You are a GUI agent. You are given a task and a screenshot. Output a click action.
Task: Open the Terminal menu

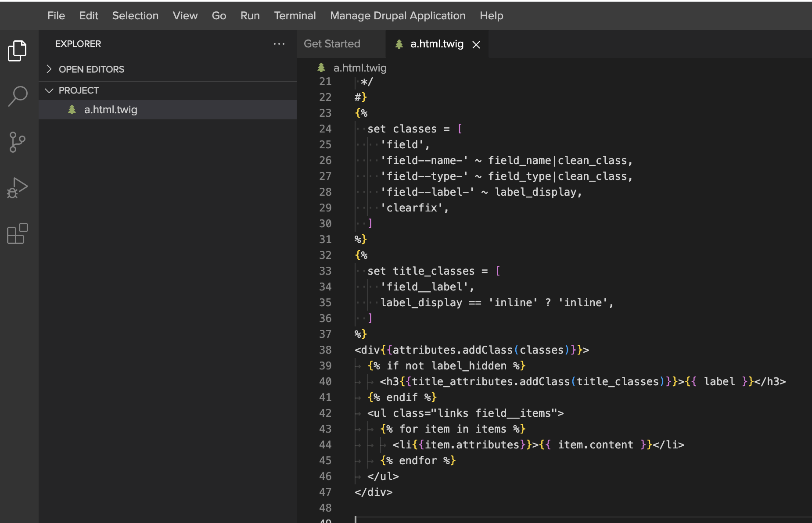pyautogui.click(x=295, y=15)
